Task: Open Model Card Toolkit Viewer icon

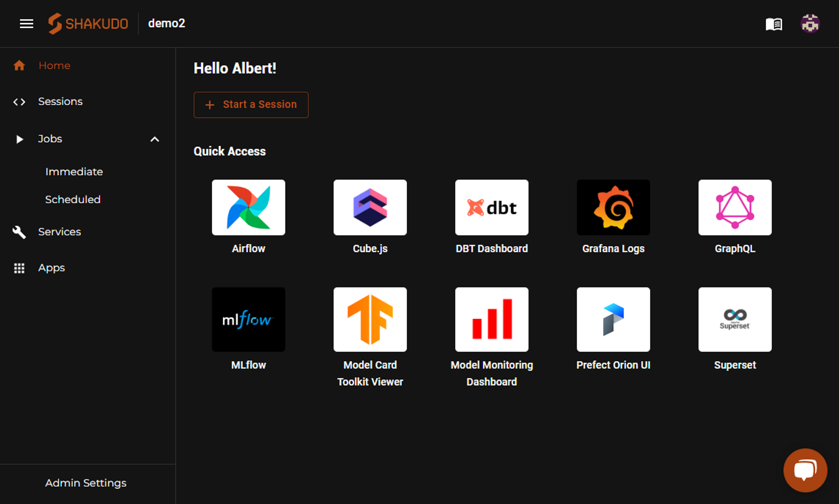Action: pyautogui.click(x=370, y=320)
